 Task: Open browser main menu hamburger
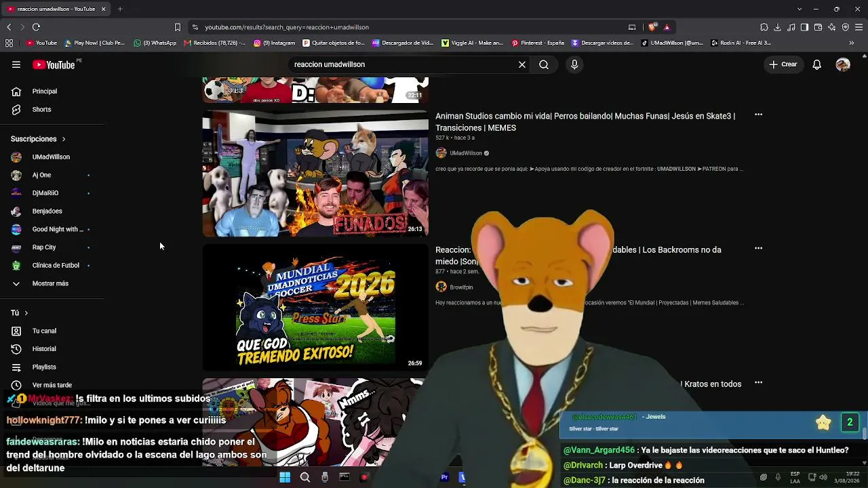click(859, 27)
